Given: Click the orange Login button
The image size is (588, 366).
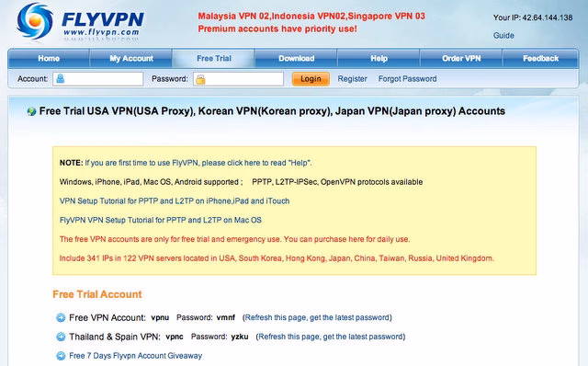Looking at the screenshot, I should coord(311,79).
